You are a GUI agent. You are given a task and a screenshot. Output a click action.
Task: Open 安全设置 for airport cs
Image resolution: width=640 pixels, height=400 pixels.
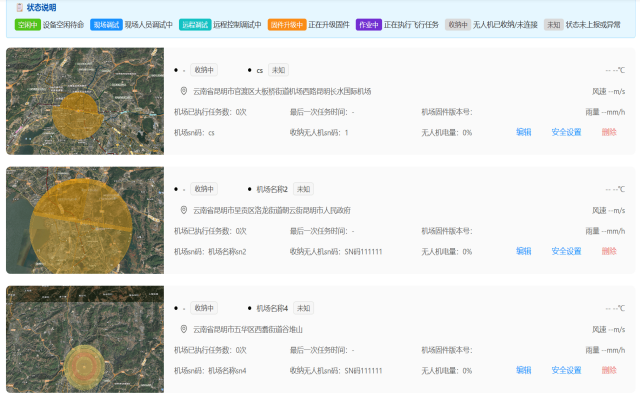click(x=566, y=132)
